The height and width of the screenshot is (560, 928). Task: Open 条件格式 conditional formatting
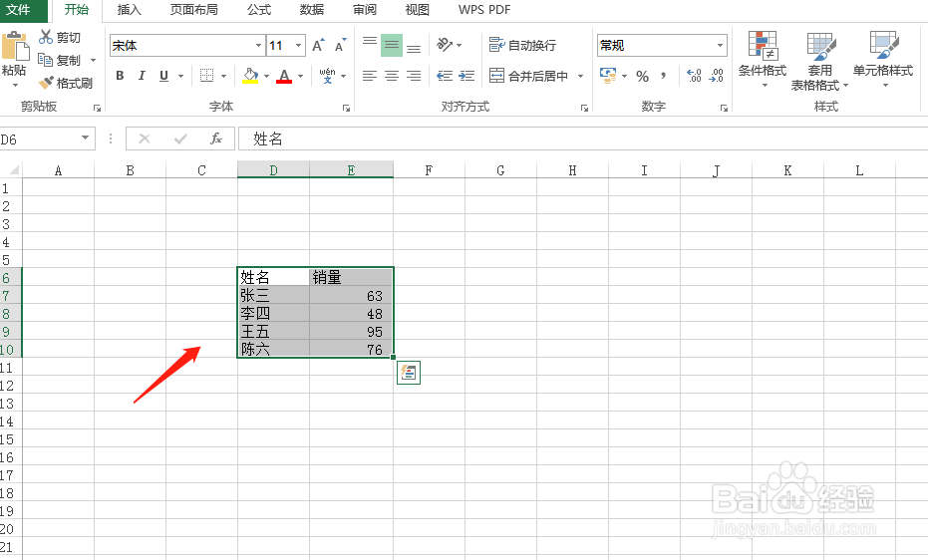pos(763,59)
